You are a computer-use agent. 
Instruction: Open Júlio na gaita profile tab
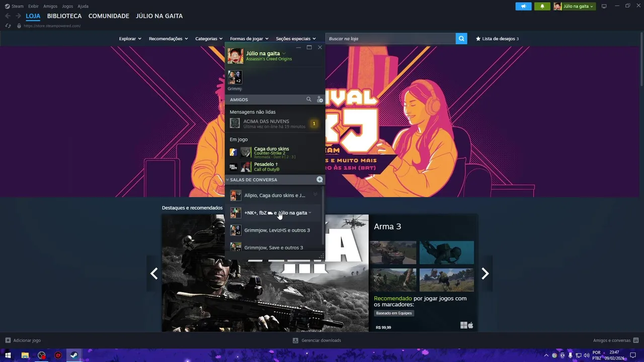pos(159,16)
